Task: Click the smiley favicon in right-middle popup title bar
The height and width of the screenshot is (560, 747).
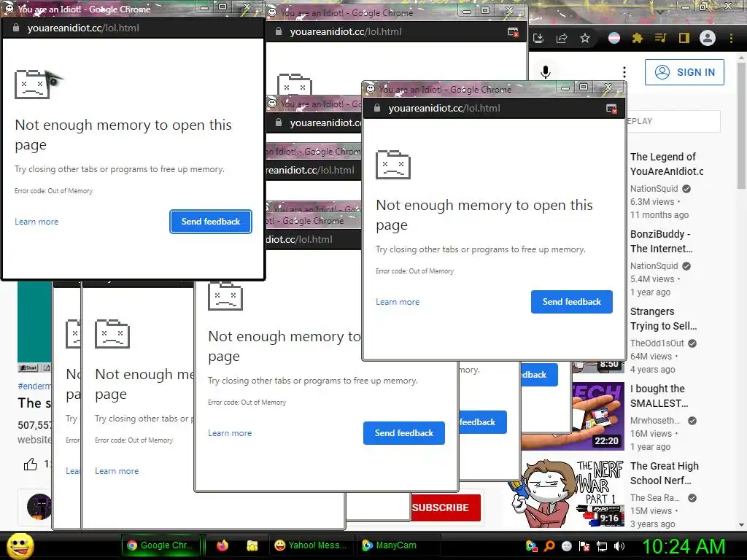Action: [370, 88]
